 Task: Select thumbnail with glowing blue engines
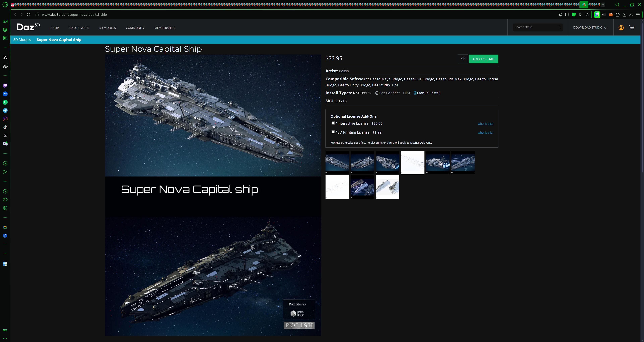pyautogui.click(x=438, y=162)
